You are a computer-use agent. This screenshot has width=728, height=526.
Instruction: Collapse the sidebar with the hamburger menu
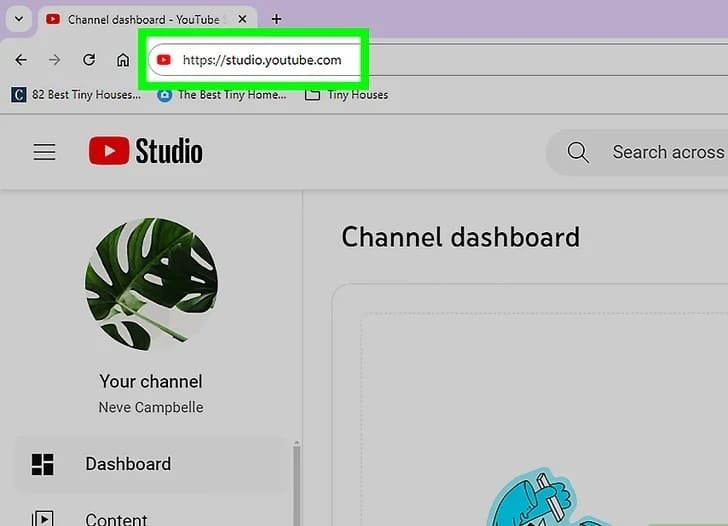click(x=44, y=152)
